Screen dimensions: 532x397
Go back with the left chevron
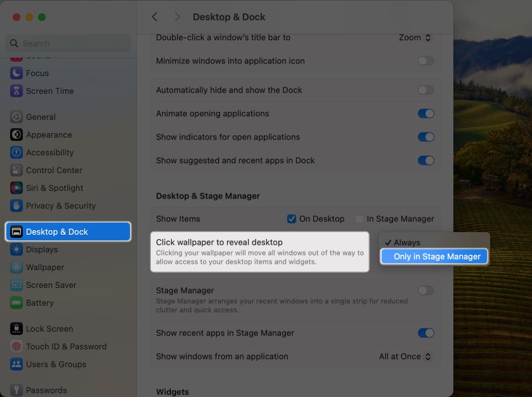tap(155, 16)
